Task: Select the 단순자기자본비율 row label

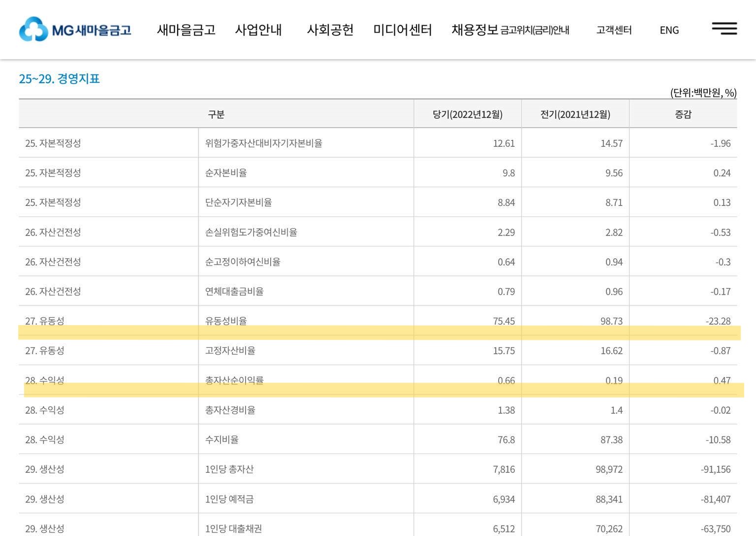Action: point(239,202)
